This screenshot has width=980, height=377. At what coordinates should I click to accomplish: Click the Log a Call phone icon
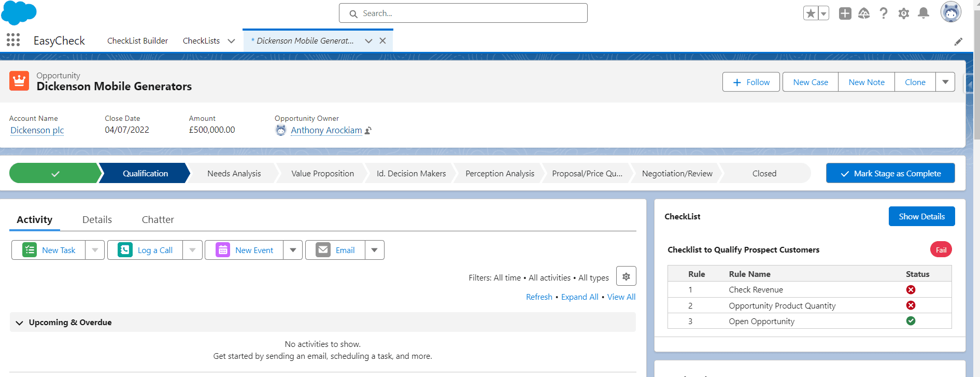(x=125, y=250)
